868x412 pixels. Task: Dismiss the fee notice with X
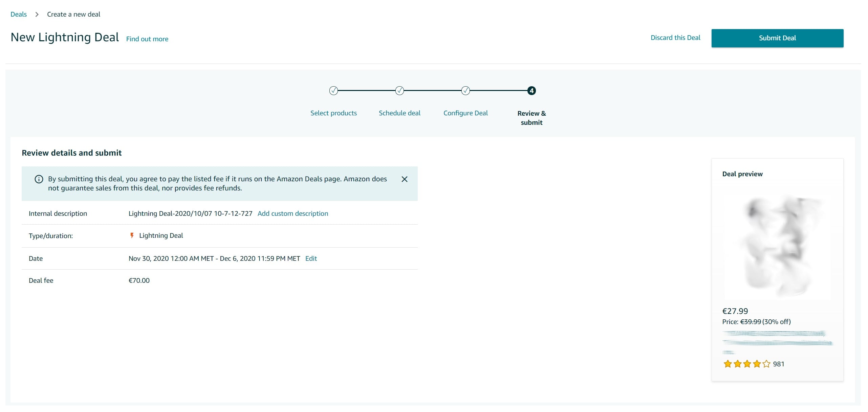[x=404, y=179]
